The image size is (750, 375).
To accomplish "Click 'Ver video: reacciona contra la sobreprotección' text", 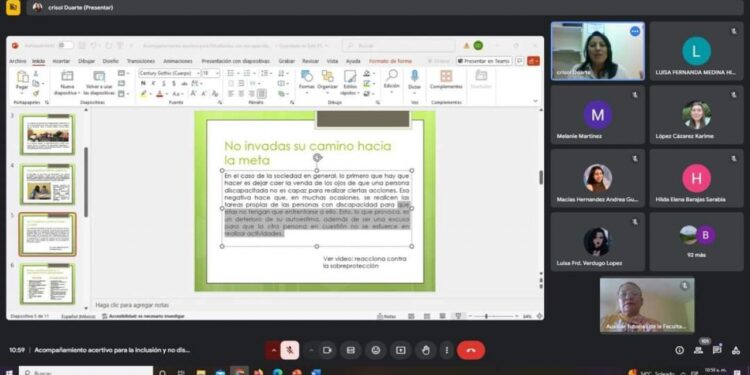I will (364, 262).
